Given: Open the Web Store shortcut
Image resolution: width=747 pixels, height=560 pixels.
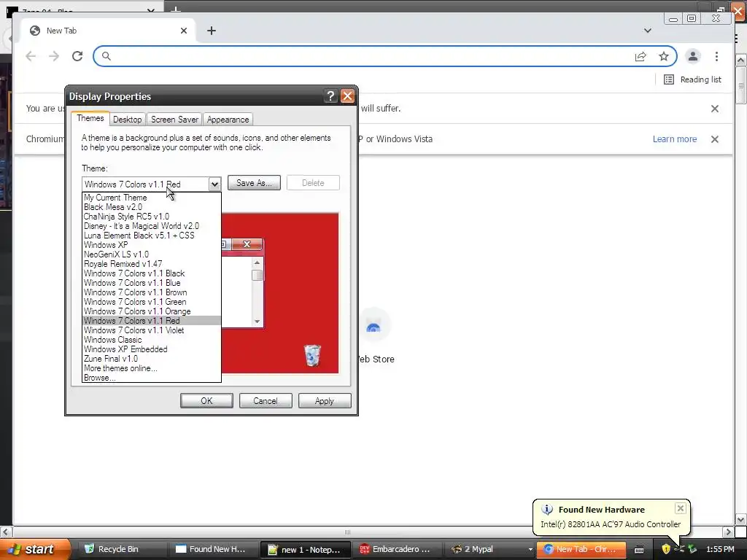Looking at the screenshot, I should [374, 336].
